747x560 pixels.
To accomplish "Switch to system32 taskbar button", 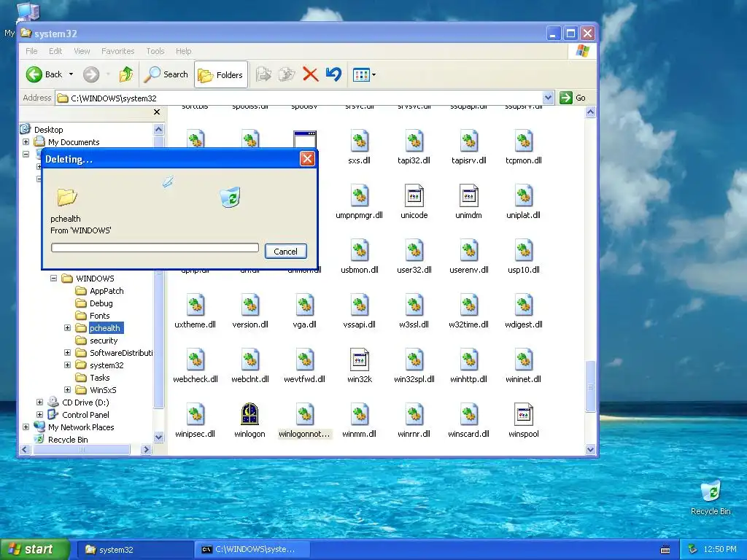I will click(133, 550).
